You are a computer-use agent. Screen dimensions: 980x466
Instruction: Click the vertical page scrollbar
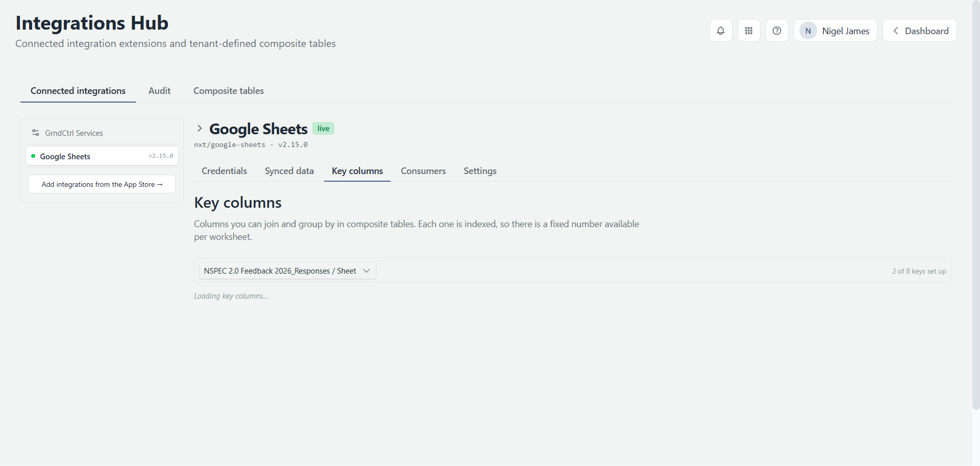976,204
